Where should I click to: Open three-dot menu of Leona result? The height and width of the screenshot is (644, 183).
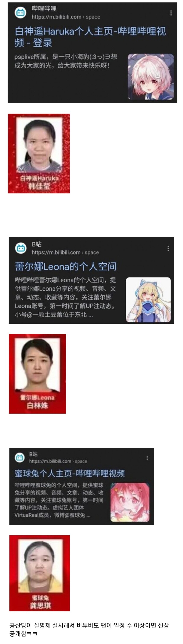pos(168,248)
